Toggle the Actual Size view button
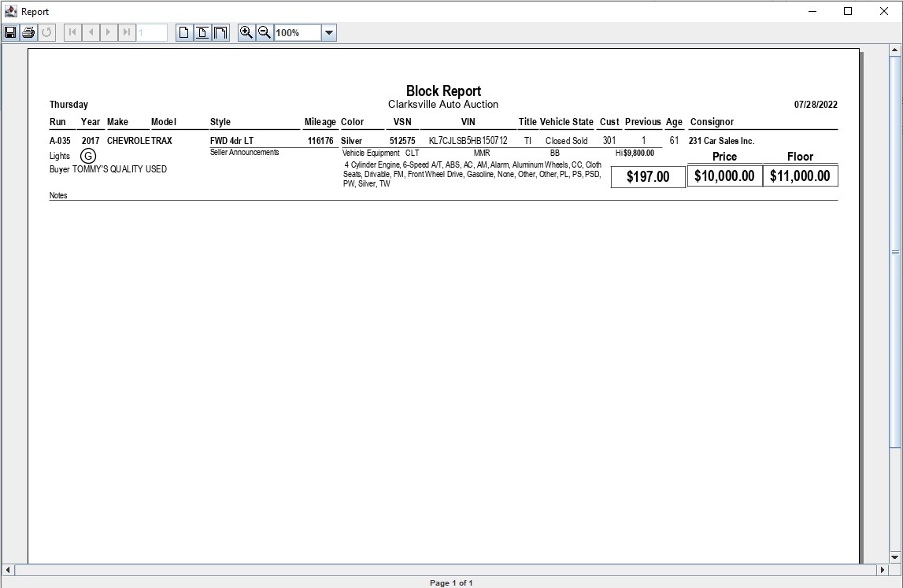Image resolution: width=903 pixels, height=588 pixels. click(x=184, y=32)
